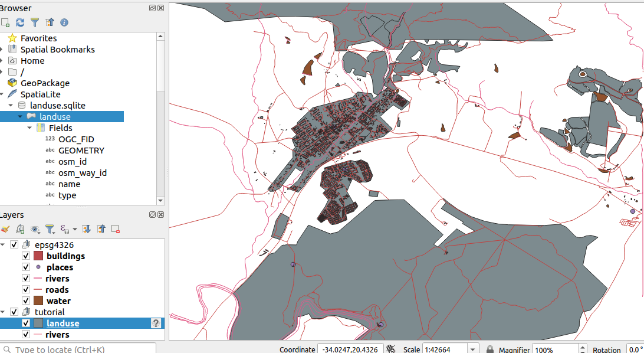The width and height of the screenshot is (644, 353).
Task: Uncheck the buildings layer checkbox
Action: (x=26, y=256)
